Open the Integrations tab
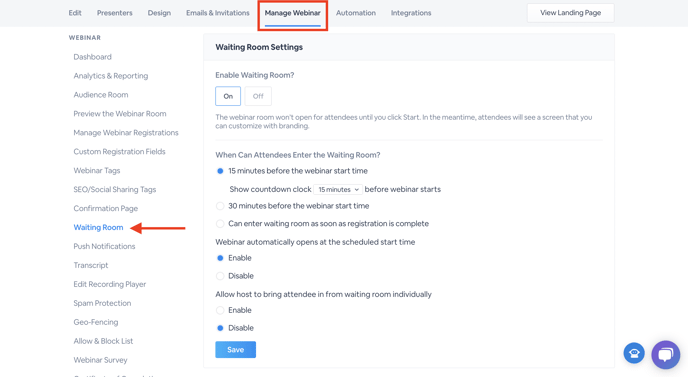The width and height of the screenshot is (688, 377). (x=411, y=13)
